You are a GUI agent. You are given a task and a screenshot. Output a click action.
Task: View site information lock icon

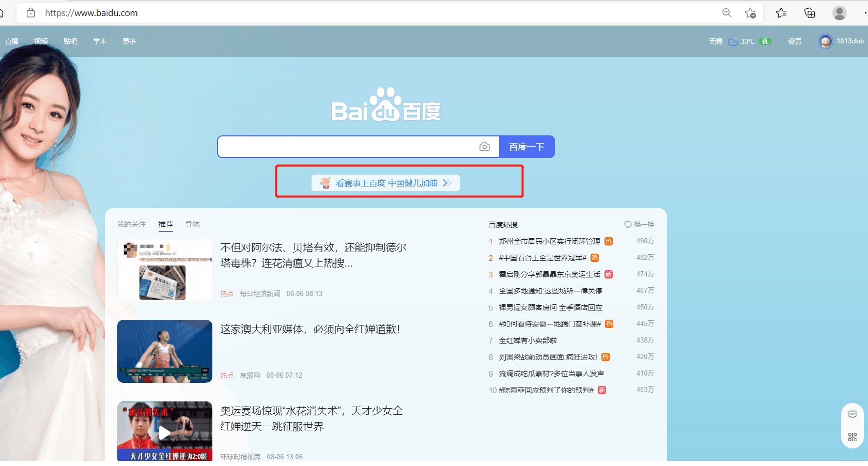[30, 13]
